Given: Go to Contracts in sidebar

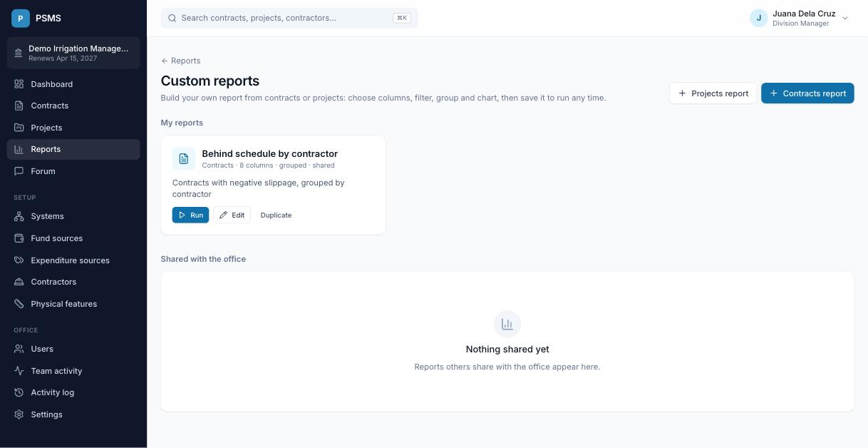Looking at the screenshot, I should 73,106.
